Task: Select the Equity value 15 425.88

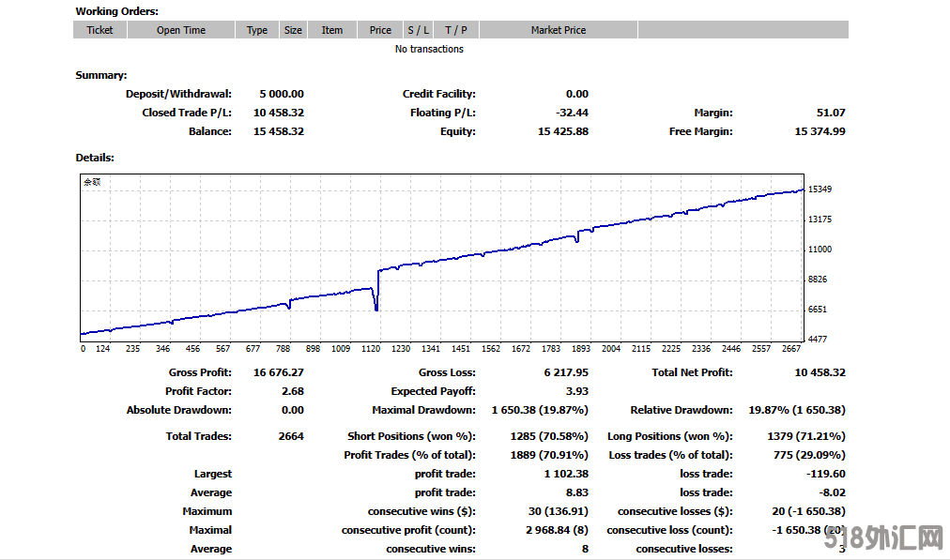Action: click(x=563, y=131)
